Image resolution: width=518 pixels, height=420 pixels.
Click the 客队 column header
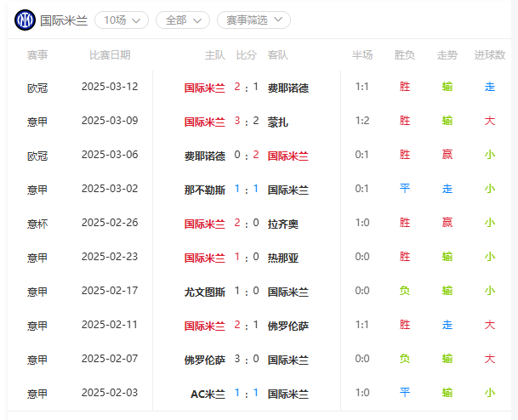pos(278,54)
